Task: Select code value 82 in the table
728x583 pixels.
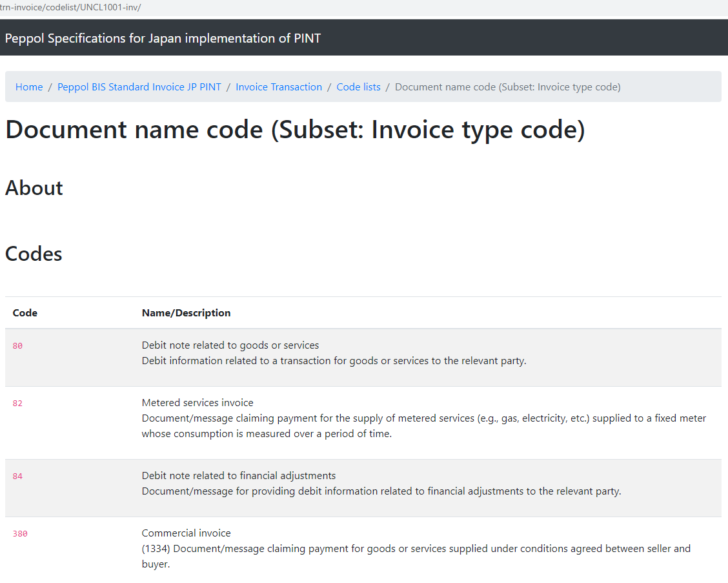Action: point(17,404)
